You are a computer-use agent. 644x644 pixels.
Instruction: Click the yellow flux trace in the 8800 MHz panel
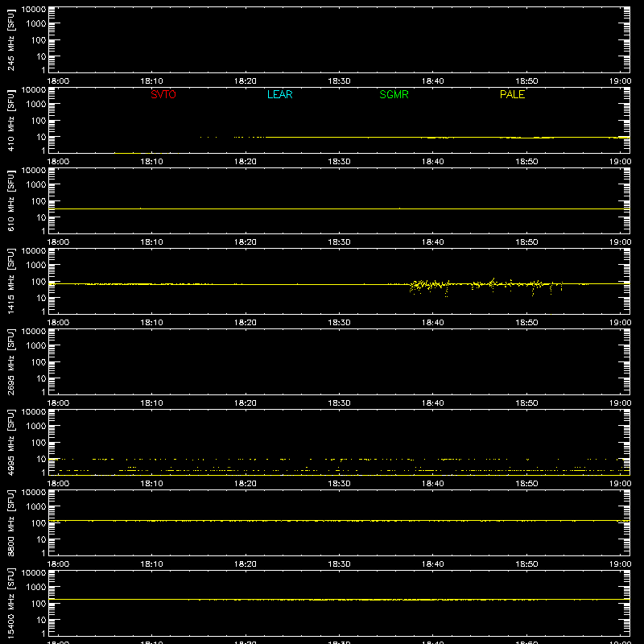tap(339, 521)
